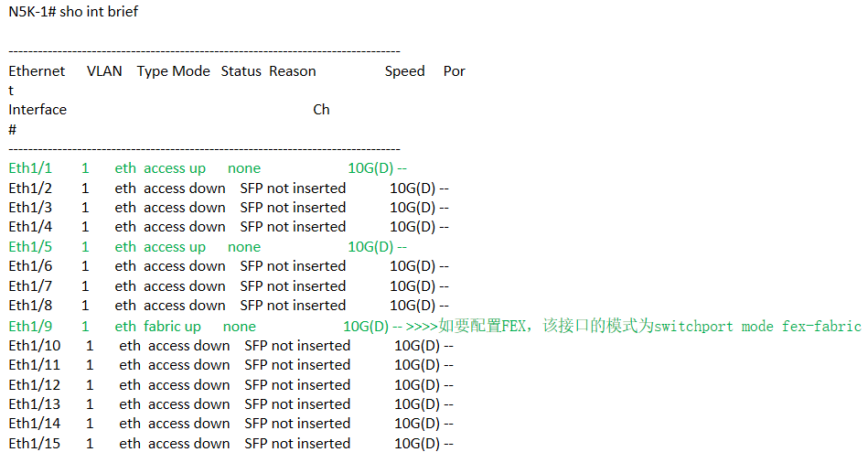The image size is (868, 452).
Task: Click 'Eth1/14' interface name
Action: coord(35,424)
